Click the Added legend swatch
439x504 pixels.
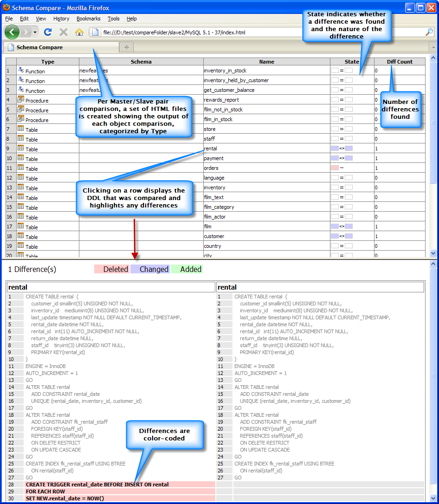click(187, 269)
